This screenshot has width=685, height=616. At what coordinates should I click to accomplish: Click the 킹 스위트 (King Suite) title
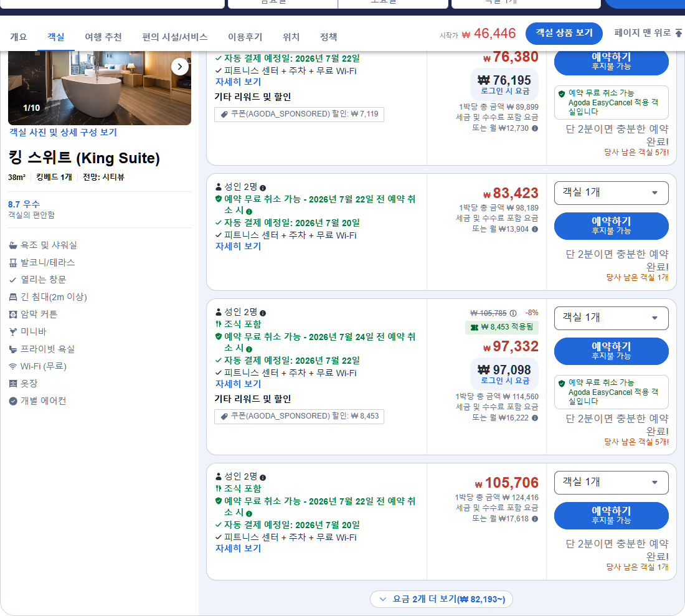tap(84, 158)
